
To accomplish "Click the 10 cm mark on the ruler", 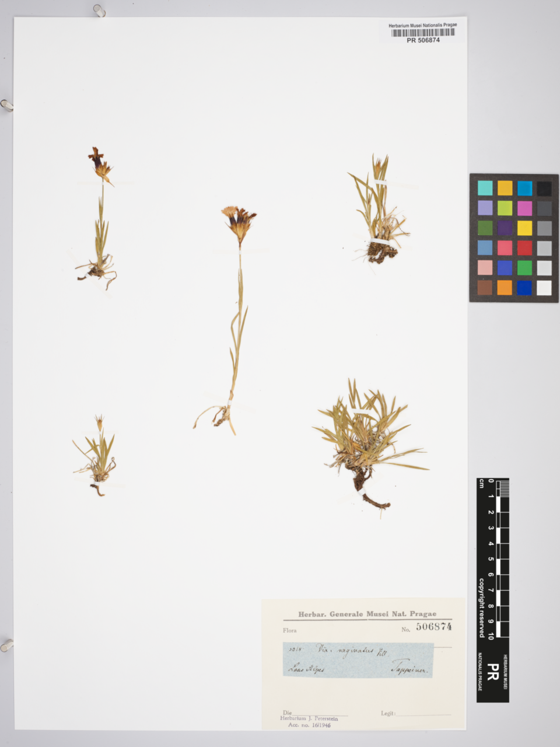I will click(x=491, y=635).
